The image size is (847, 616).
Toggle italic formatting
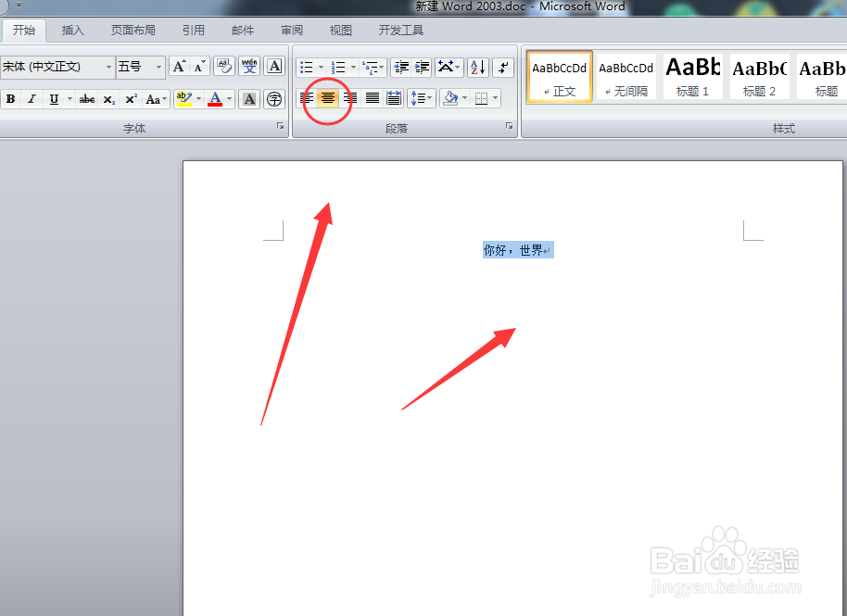coord(32,99)
